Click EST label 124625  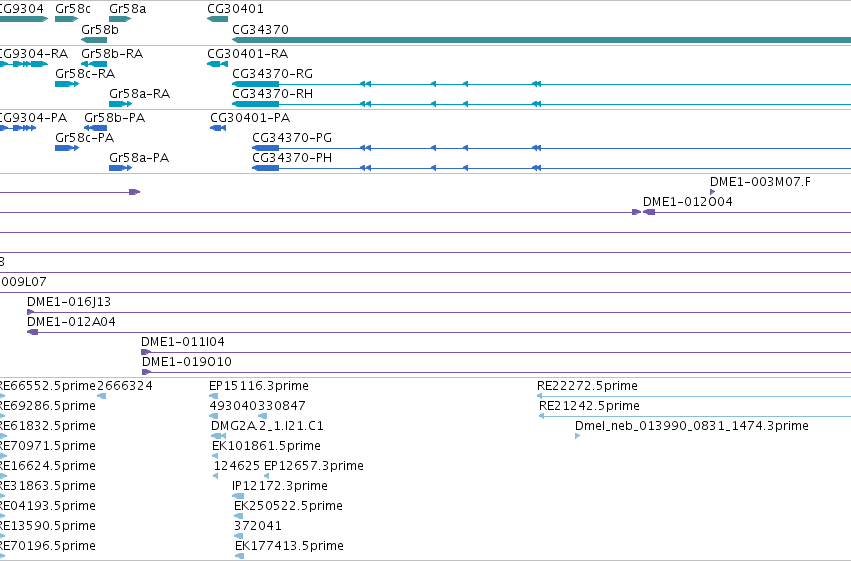pos(237,466)
